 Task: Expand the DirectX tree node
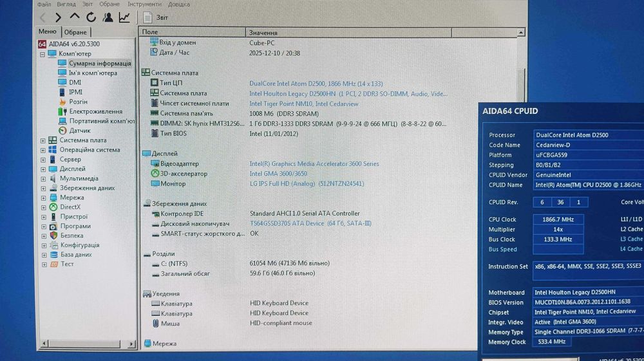[44, 207]
